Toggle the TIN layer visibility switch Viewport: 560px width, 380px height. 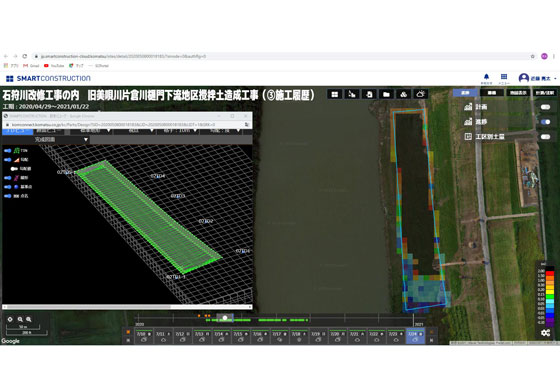[x=8, y=151]
